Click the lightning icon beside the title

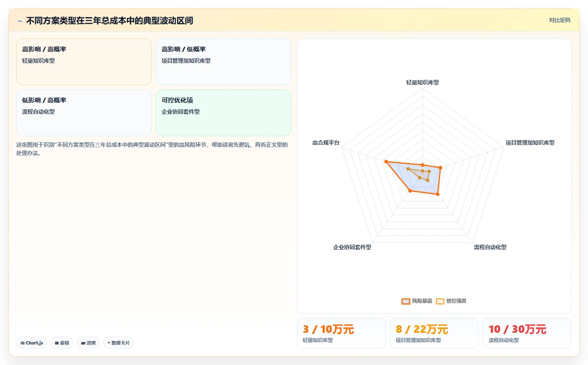pos(20,21)
